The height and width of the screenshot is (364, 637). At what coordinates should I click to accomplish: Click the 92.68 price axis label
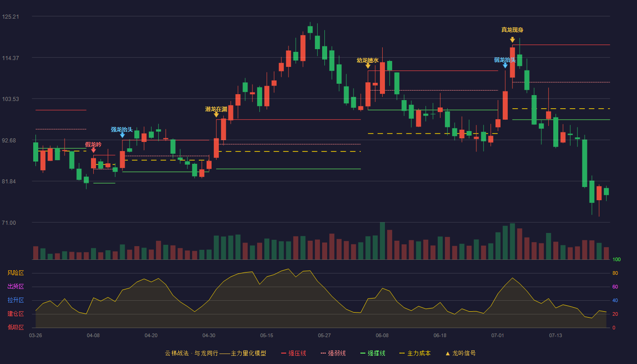point(9,140)
